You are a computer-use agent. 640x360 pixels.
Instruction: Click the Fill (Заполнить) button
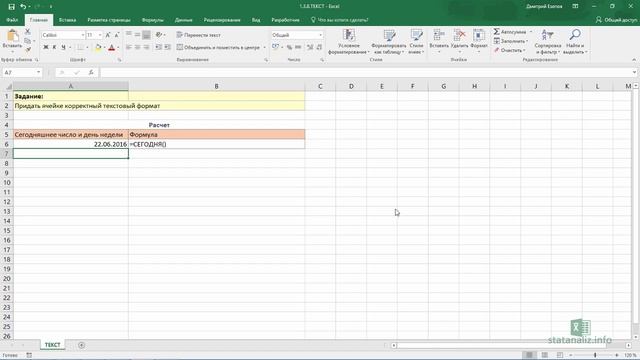(x=511, y=41)
